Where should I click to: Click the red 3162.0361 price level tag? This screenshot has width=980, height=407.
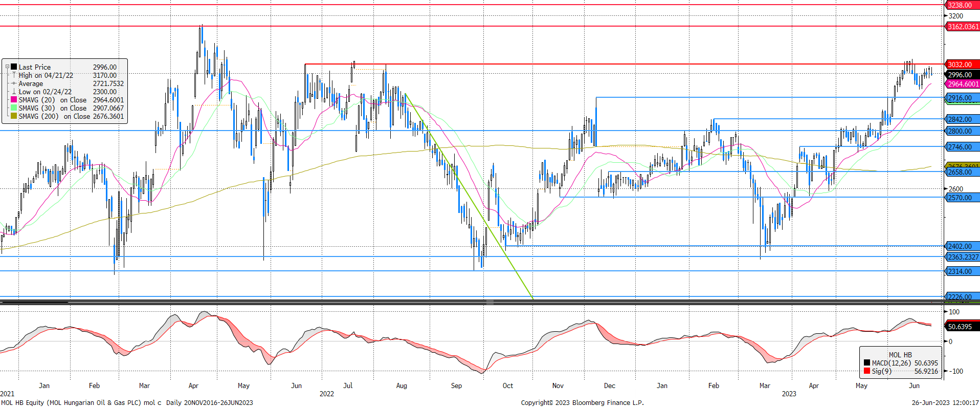[962, 27]
